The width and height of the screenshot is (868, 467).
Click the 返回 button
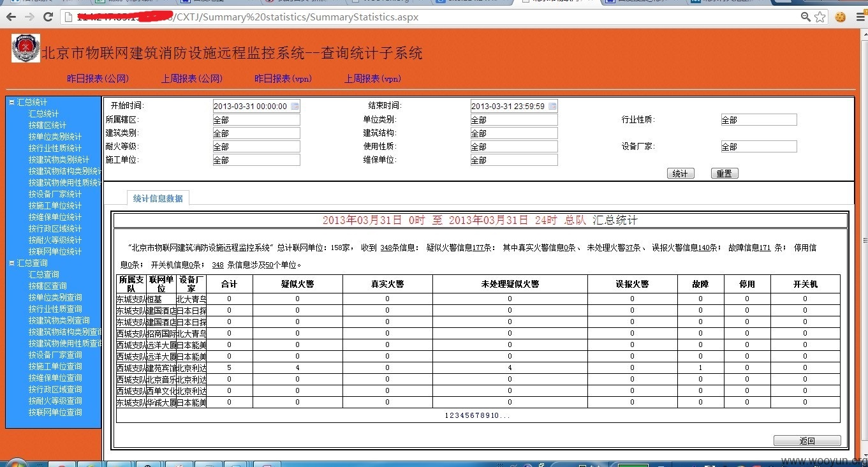pos(807,441)
